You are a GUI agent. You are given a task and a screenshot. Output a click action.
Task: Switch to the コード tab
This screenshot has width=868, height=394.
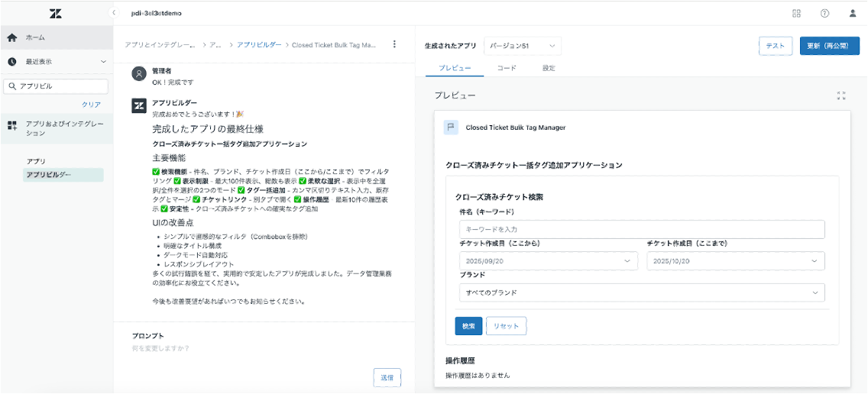point(507,69)
